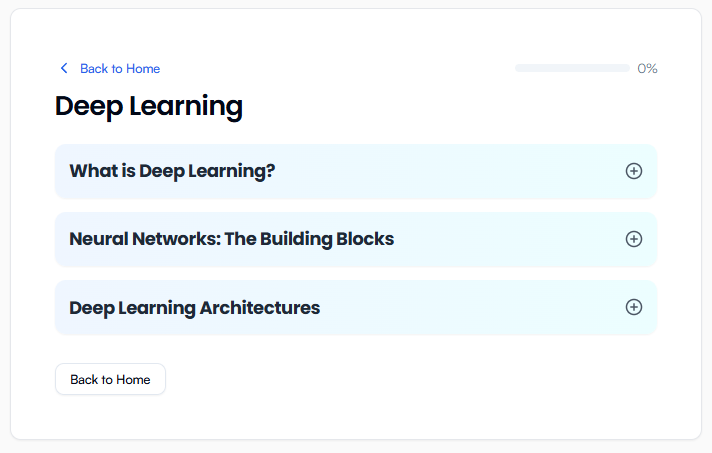712x453 pixels.
Task: Select the "Neural Networks" title text
Action: 231,239
